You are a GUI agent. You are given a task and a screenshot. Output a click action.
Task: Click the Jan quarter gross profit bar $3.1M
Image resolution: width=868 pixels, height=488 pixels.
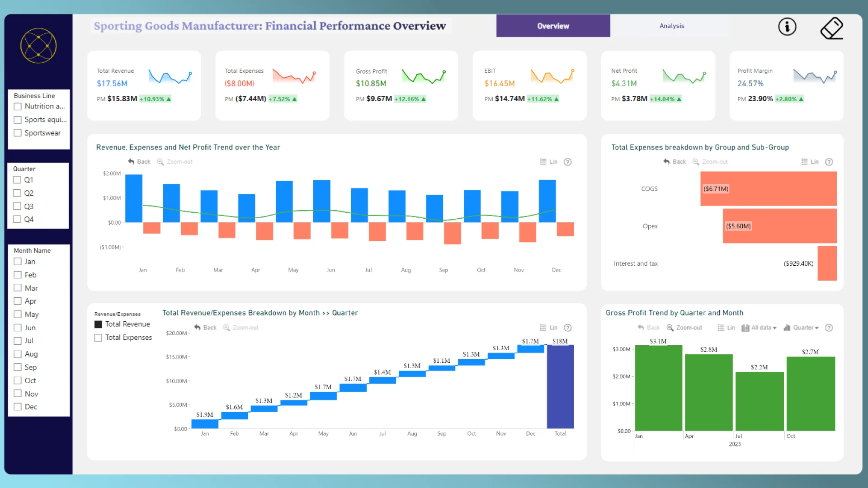click(x=659, y=388)
